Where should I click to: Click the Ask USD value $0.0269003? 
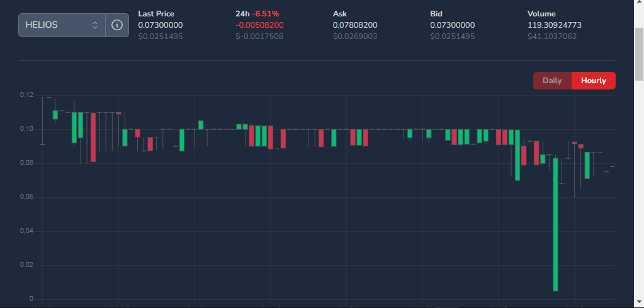pos(355,37)
